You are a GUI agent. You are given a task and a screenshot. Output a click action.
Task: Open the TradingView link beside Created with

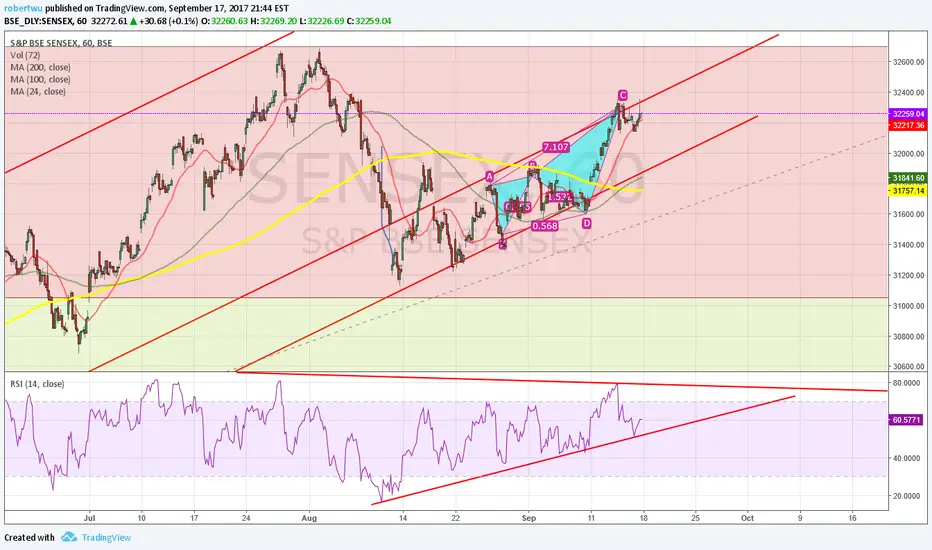106,538
